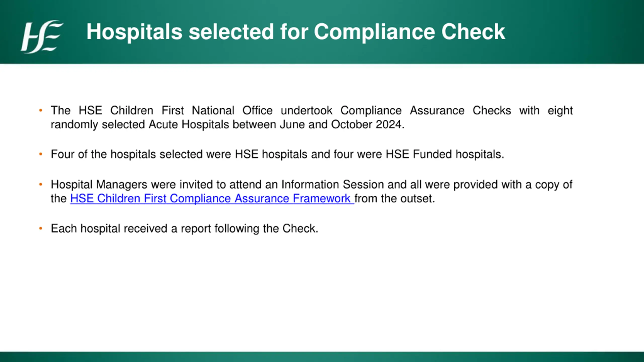
Task: Click the green footer bar at the bottom
Action: [x=322, y=357]
